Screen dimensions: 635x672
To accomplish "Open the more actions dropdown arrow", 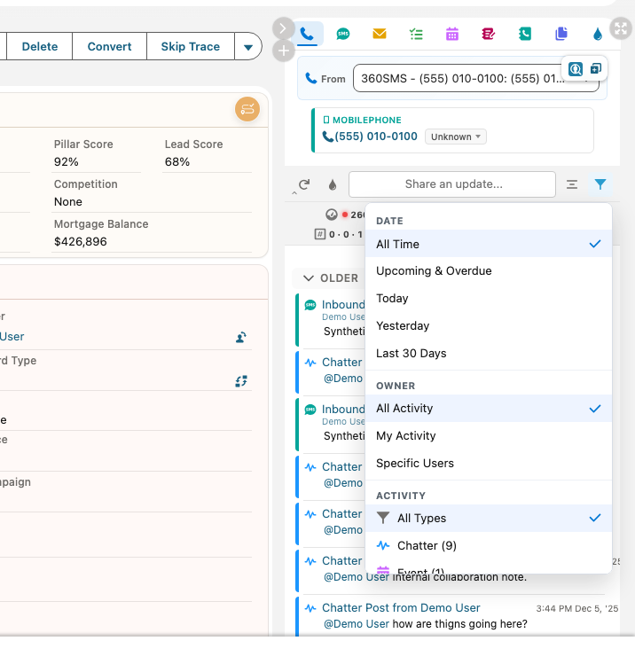I will pyautogui.click(x=247, y=47).
